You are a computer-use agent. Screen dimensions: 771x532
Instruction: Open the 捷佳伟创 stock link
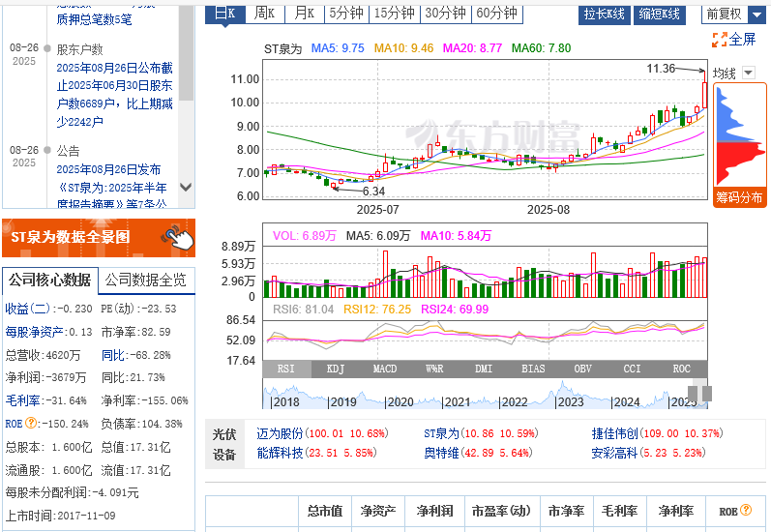point(614,433)
